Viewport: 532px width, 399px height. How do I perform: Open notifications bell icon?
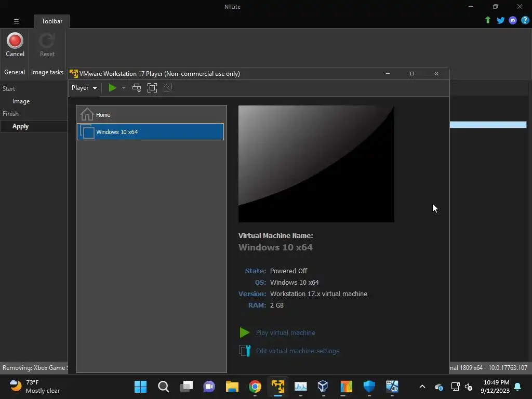(518, 387)
